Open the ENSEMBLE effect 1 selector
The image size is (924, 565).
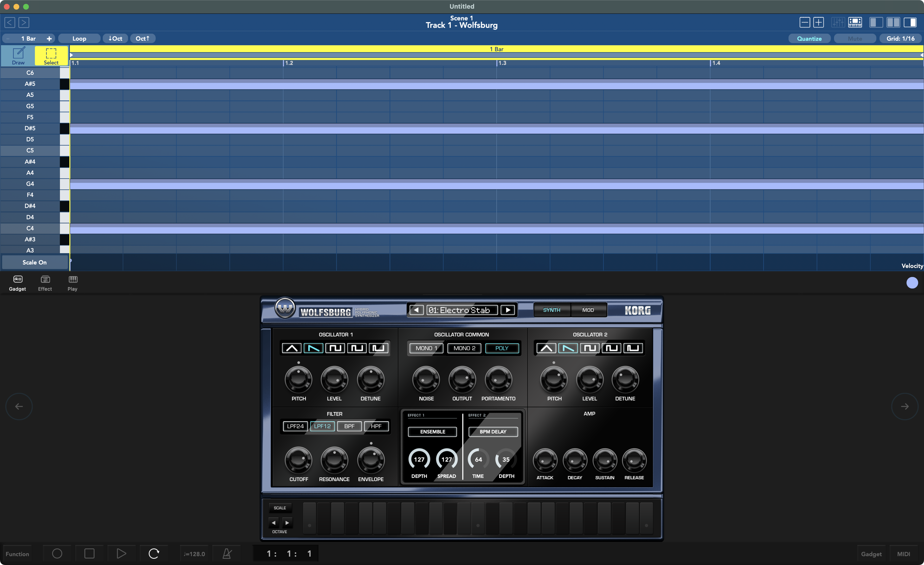(x=432, y=432)
